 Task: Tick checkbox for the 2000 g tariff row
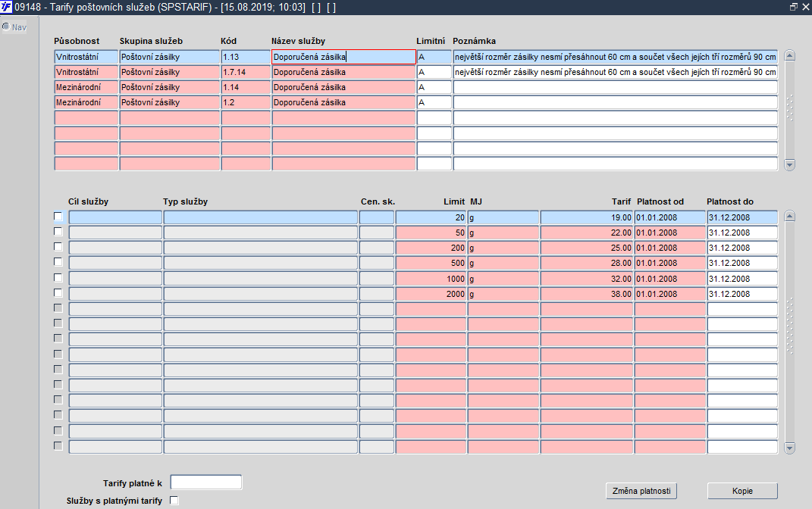coord(58,293)
